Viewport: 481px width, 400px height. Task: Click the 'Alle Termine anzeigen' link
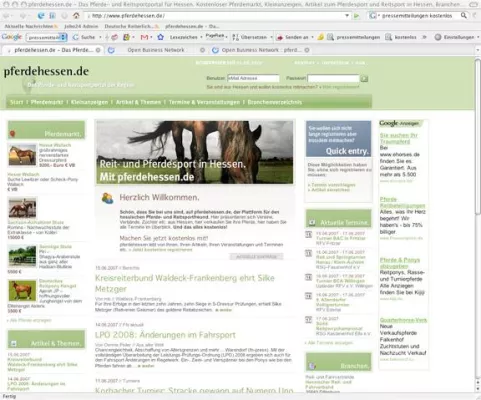pyautogui.click(x=330, y=343)
